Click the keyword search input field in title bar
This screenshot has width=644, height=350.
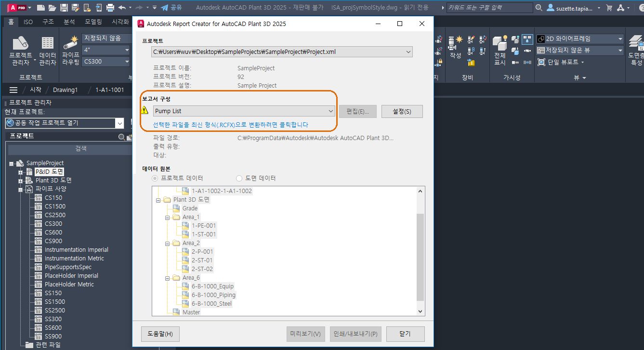click(x=490, y=8)
